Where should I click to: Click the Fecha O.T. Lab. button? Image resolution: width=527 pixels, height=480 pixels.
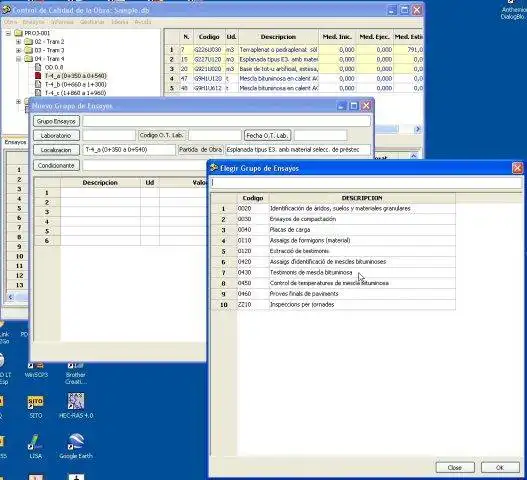[268, 135]
